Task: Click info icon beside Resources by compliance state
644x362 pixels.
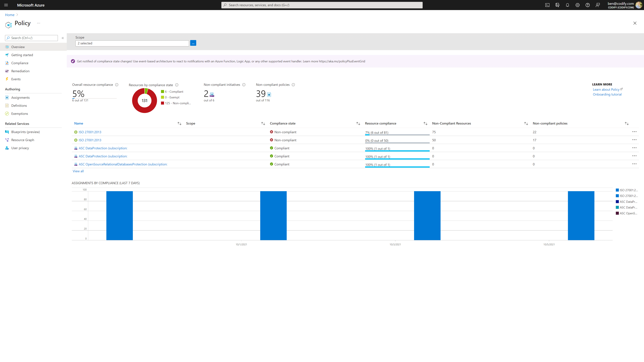Action: [177, 85]
